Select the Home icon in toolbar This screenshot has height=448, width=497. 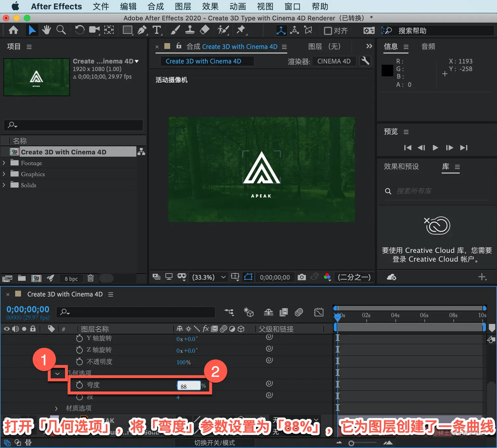pyautogui.click(x=13, y=30)
